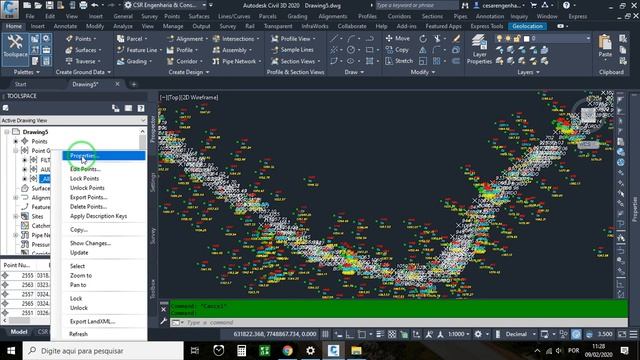The width and height of the screenshot is (640, 360).
Task: Switch to the Start document tab
Action: (20, 84)
